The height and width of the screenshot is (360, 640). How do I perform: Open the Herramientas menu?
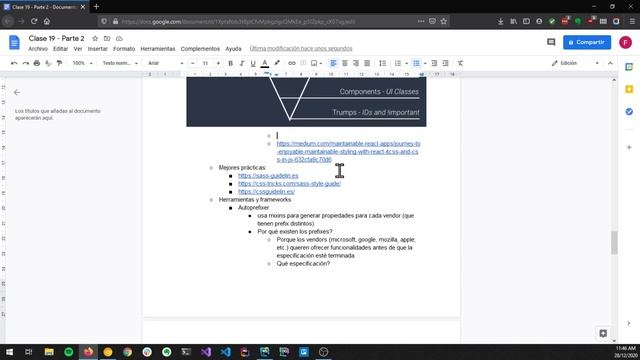[158, 49]
